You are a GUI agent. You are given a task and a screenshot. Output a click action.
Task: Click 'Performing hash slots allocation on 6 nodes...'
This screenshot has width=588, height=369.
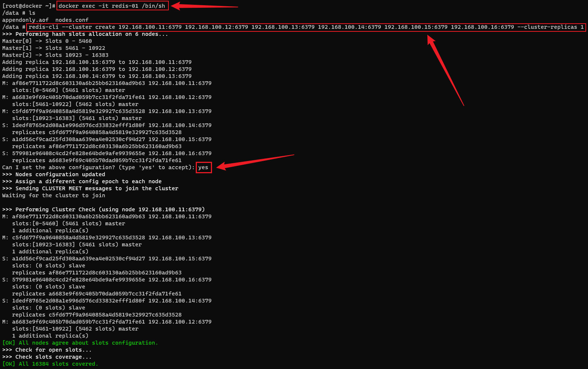pos(92,34)
